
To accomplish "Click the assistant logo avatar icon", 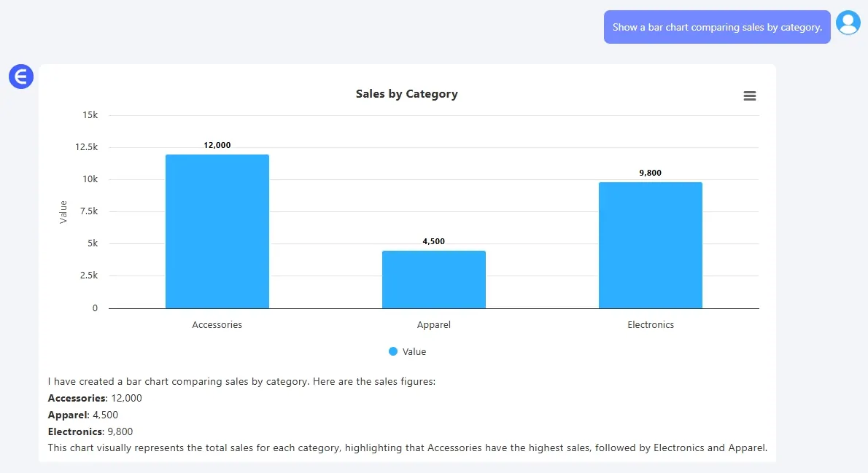I will 21,76.
